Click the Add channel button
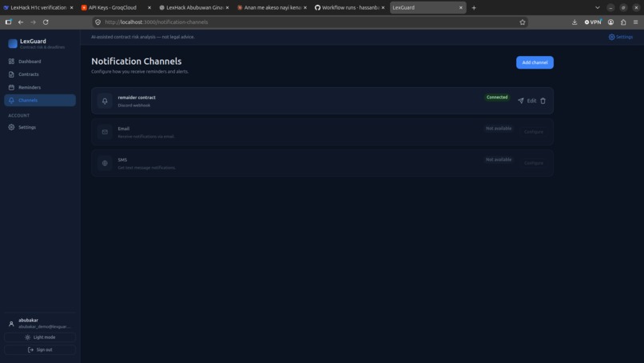Viewport: 644px width, 363px height. click(535, 62)
